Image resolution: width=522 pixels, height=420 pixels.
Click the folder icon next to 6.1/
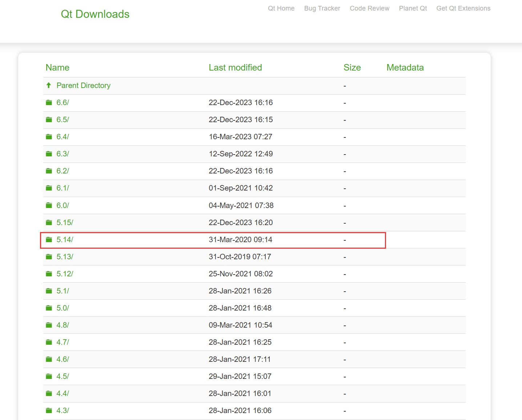point(49,188)
